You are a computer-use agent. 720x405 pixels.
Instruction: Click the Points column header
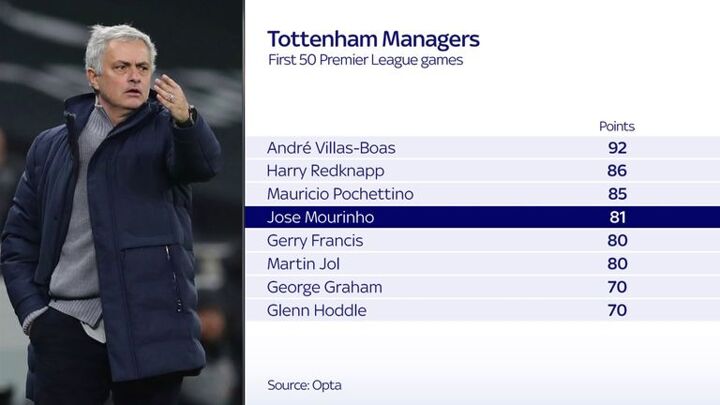click(617, 126)
